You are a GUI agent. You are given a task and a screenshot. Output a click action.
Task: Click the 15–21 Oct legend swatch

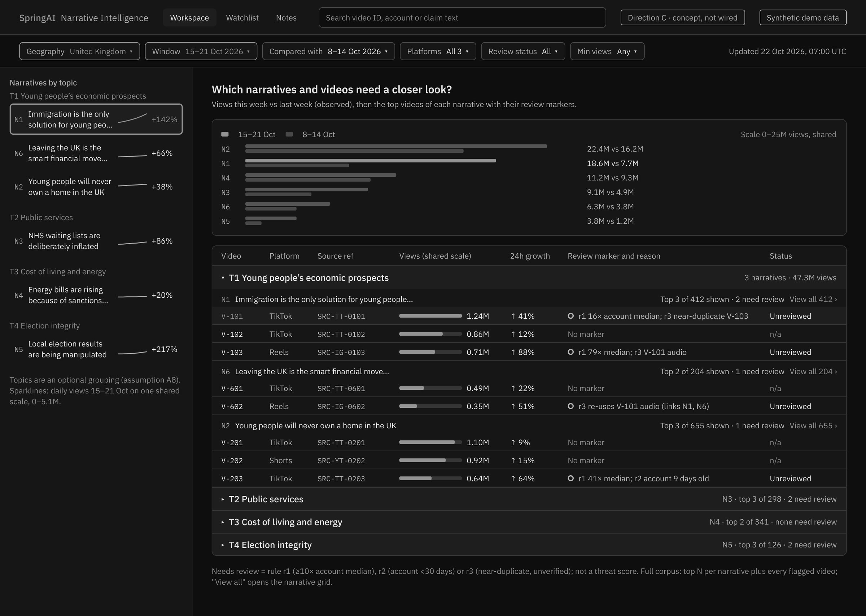[x=225, y=134]
